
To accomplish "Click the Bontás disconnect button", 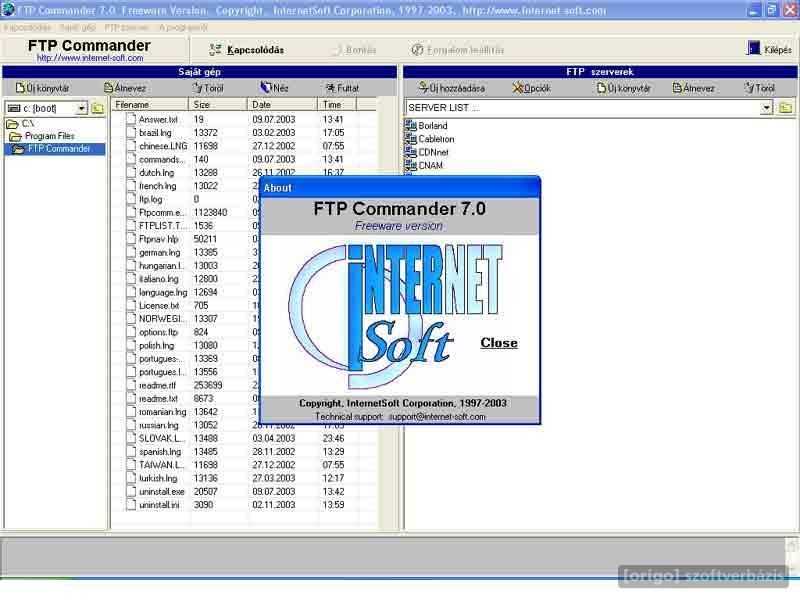I will click(355, 50).
